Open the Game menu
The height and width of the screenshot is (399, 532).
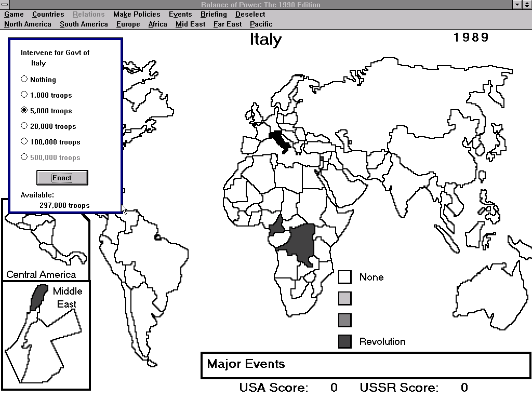(14, 14)
